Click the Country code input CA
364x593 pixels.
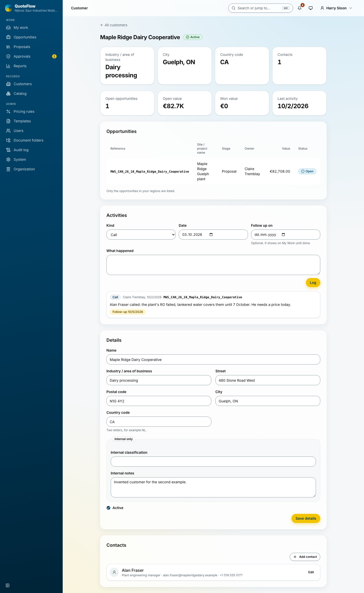[159, 422]
